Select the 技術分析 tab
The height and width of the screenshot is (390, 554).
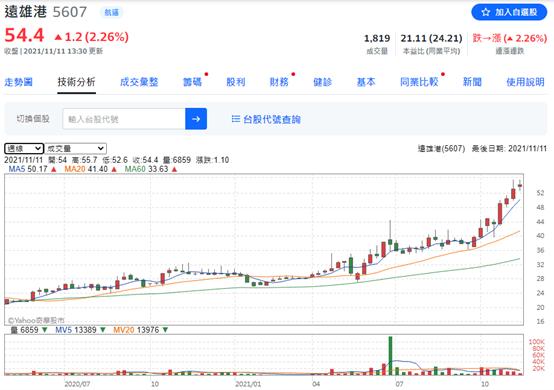[76, 82]
